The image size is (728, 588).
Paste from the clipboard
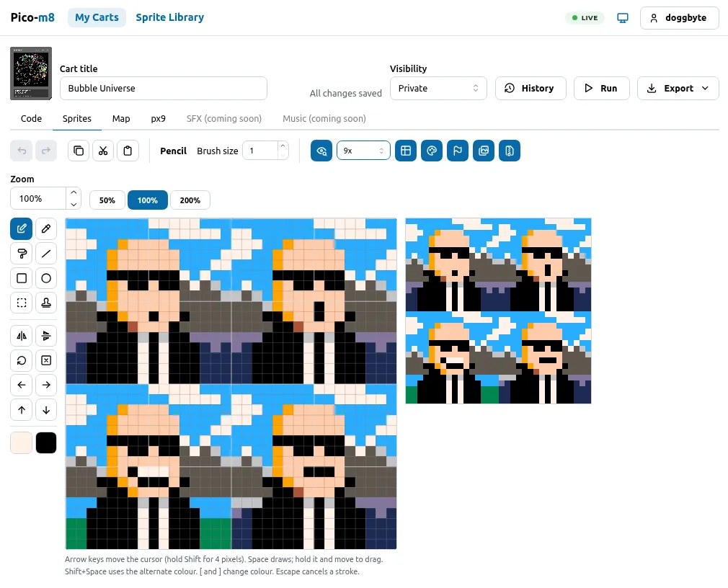click(128, 151)
